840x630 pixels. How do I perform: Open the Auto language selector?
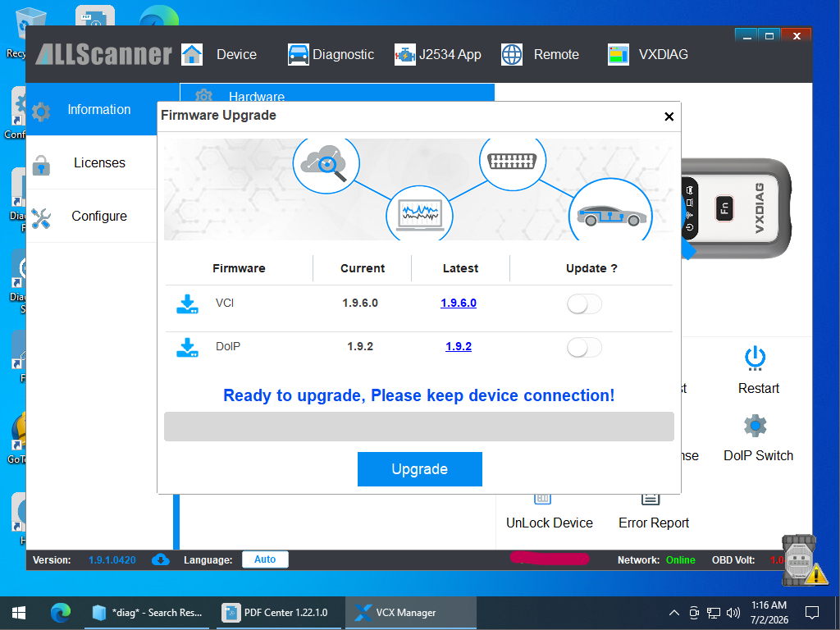coord(265,559)
